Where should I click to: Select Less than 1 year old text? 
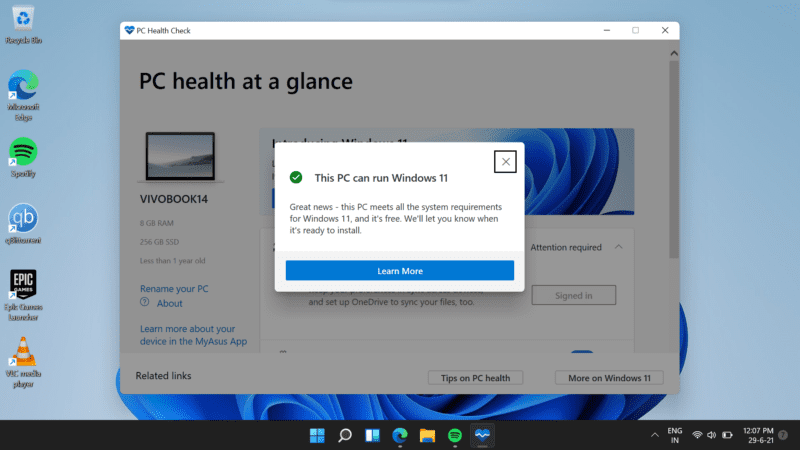pyautogui.click(x=172, y=261)
